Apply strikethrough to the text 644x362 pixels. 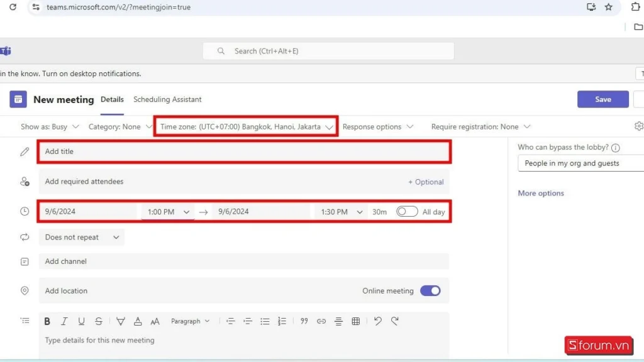(99, 321)
